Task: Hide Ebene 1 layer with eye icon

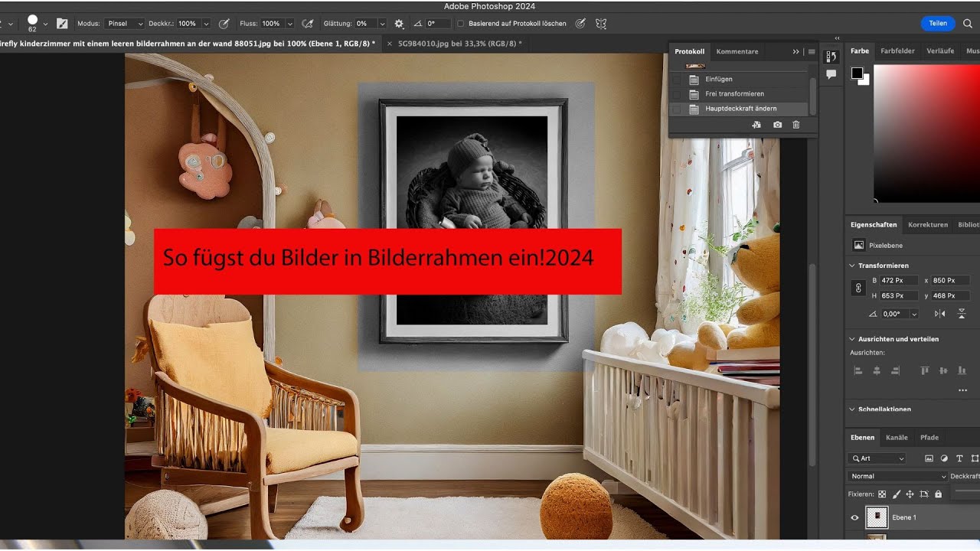Action: pyautogui.click(x=855, y=517)
